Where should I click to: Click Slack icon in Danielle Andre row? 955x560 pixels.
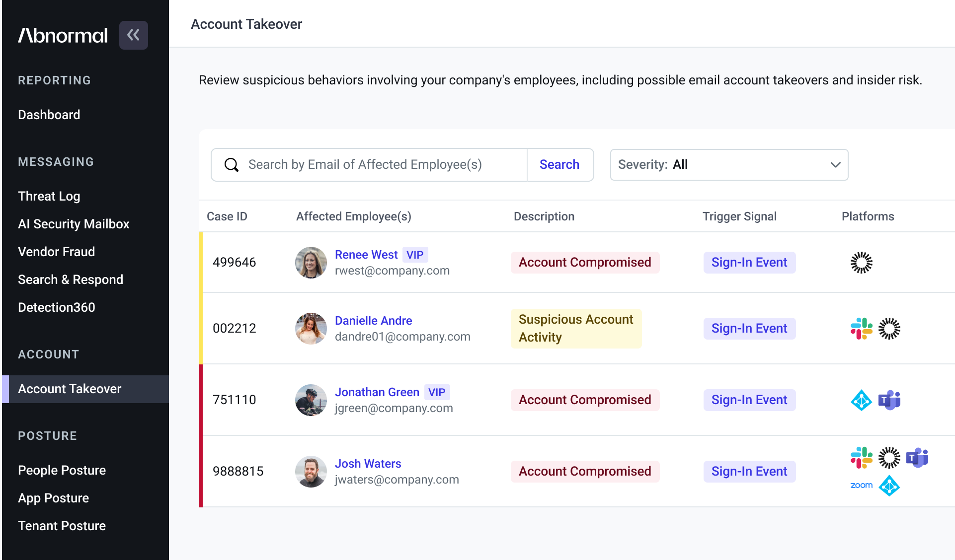point(861,329)
